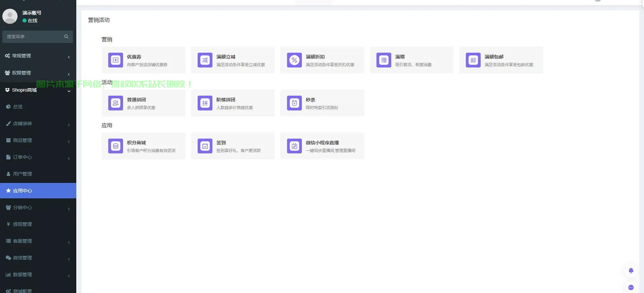
Task: Select the 满额折扣 percent icon
Action: click(x=294, y=60)
